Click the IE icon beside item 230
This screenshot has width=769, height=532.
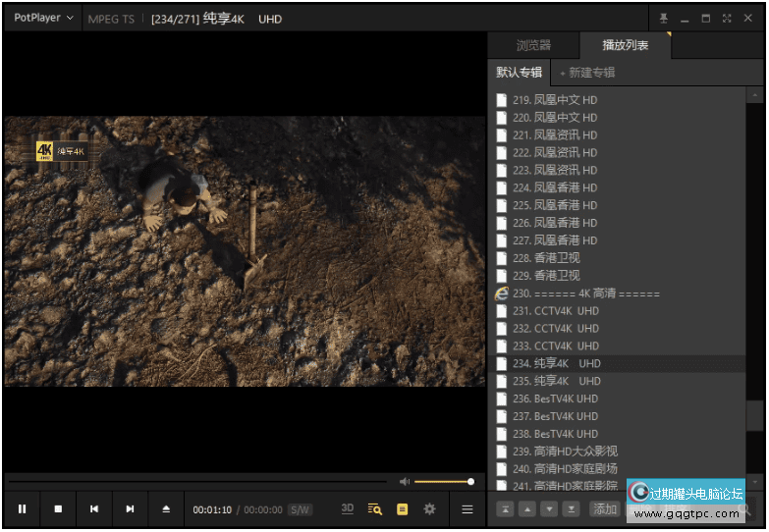point(501,293)
